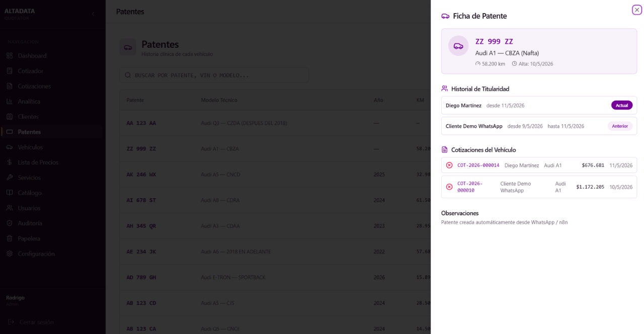Open Analítica in the sidebar

(53, 102)
